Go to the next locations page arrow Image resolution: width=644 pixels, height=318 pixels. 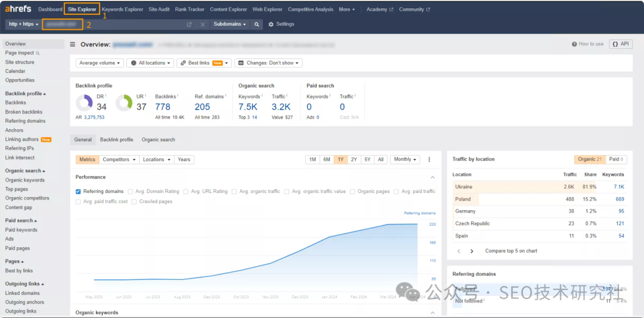472,251
